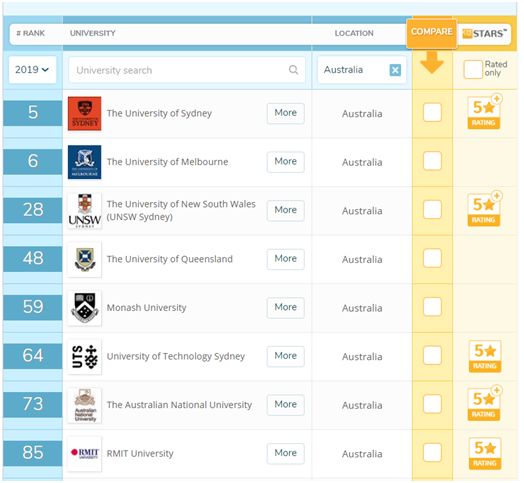
Task: Open The Australian National University link
Action: click(x=179, y=405)
